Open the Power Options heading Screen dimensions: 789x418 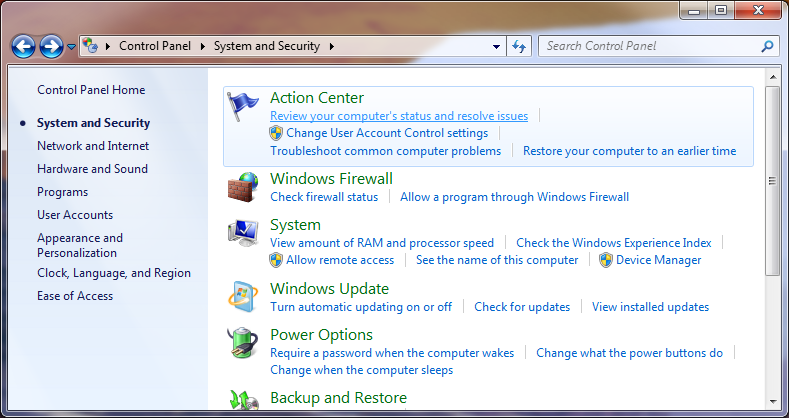pyautogui.click(x=322, y=335)
